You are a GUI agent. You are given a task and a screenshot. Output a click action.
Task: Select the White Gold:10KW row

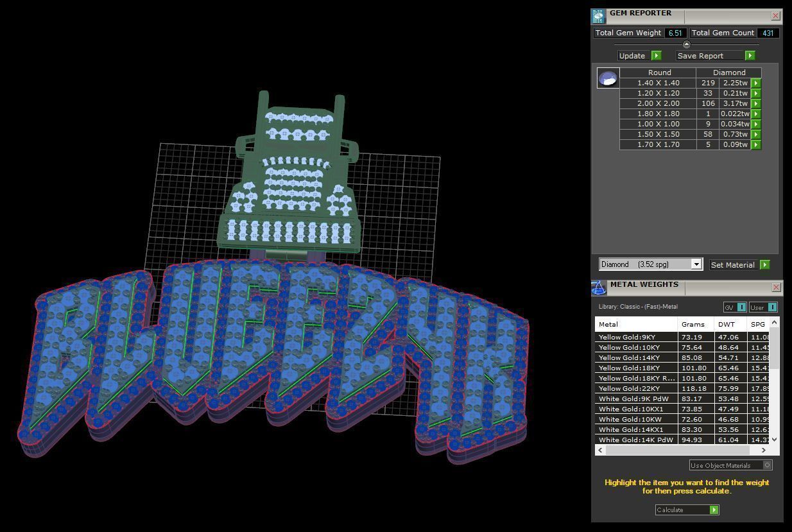pos(682,419)
